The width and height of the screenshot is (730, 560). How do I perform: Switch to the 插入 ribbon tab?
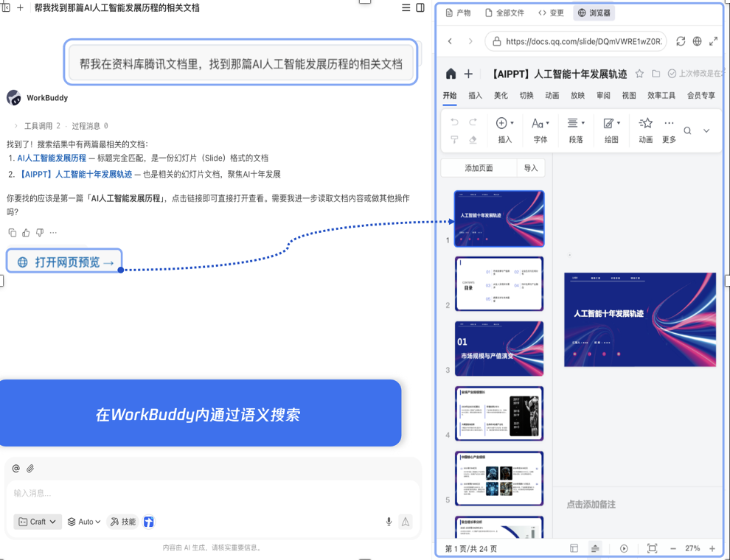(475, 96)
